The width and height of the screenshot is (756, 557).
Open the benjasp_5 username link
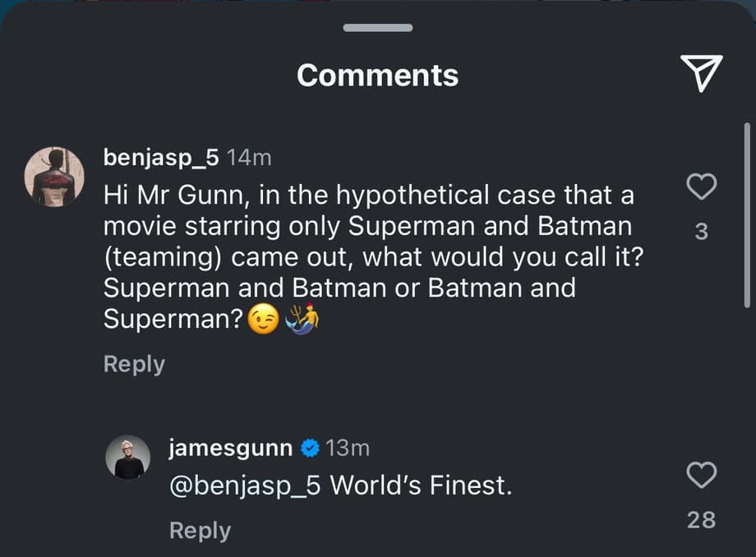coord(161,157)
